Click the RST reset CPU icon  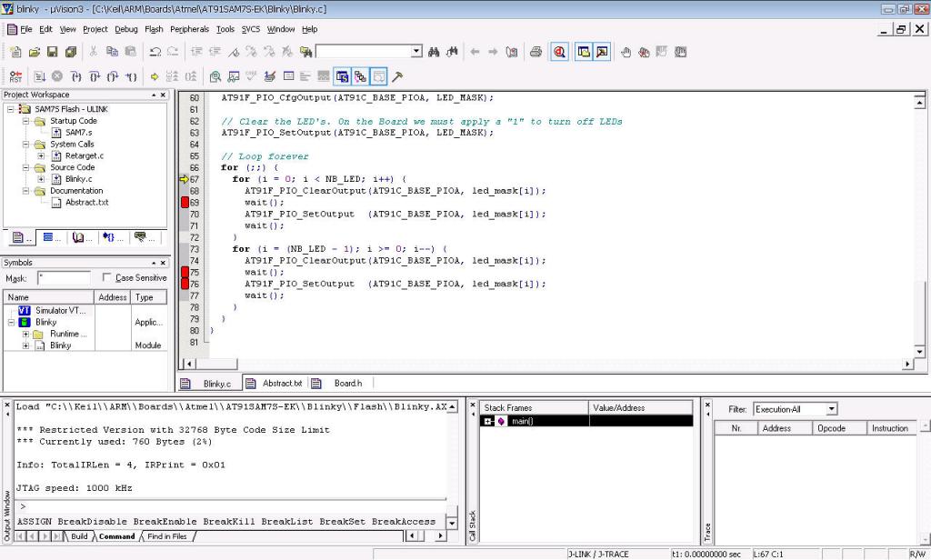(15, 76)
